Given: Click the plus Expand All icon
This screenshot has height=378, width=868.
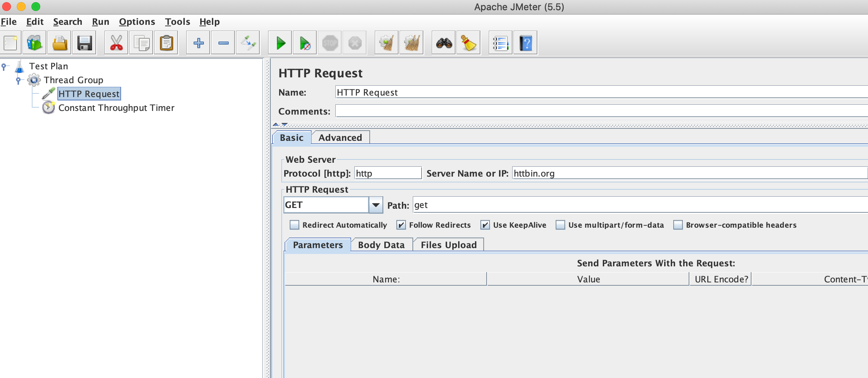Looking at the screenshot, I should (x=198, y=43).
